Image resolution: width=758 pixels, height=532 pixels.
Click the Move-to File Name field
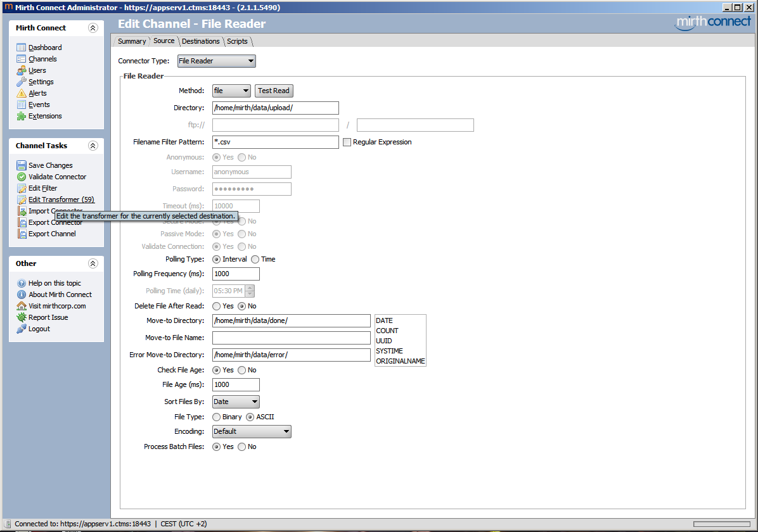[292, 338]
